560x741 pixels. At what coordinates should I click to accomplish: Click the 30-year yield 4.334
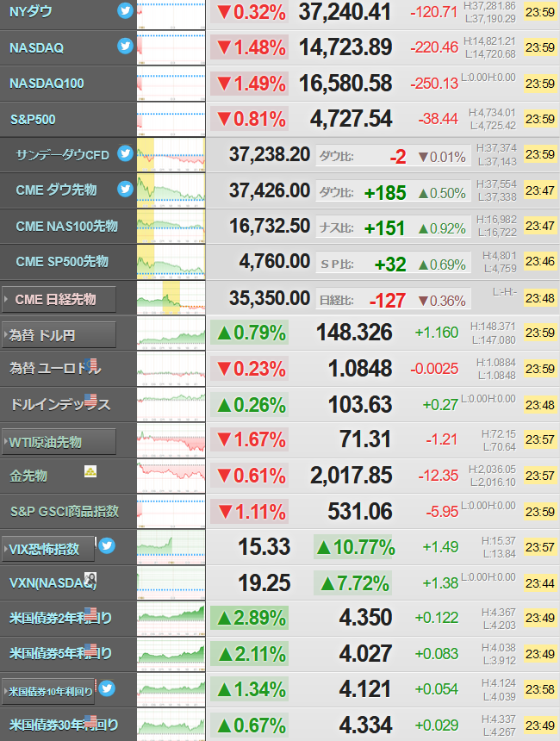[x=366, y=725]
